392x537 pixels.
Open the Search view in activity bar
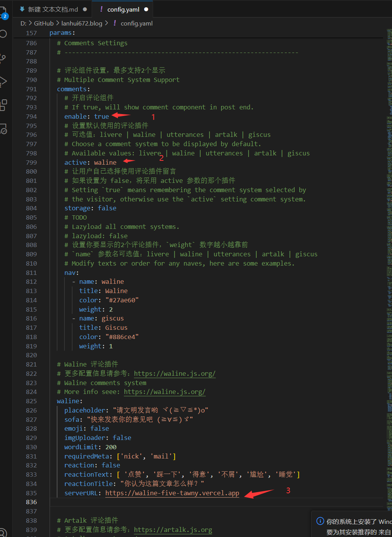(x=3, y=34)
